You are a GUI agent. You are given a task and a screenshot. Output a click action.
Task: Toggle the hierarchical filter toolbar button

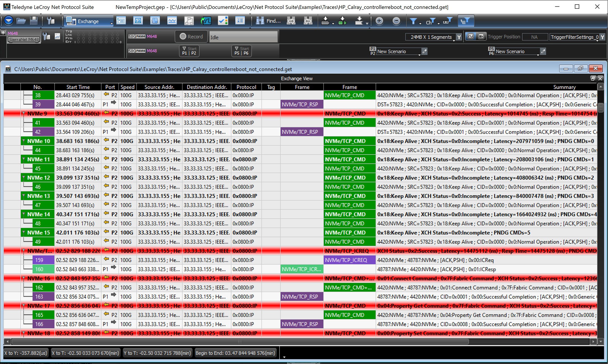pos(465,21)
